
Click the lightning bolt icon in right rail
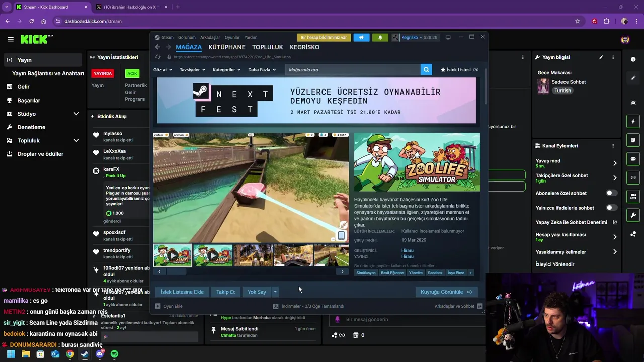pyautogui.click(x=633, y=121)
